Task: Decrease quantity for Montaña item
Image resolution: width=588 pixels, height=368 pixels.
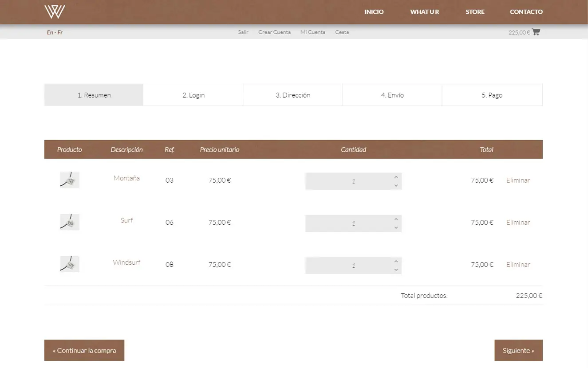Action: pyautogui.click(x=396, y=186)
